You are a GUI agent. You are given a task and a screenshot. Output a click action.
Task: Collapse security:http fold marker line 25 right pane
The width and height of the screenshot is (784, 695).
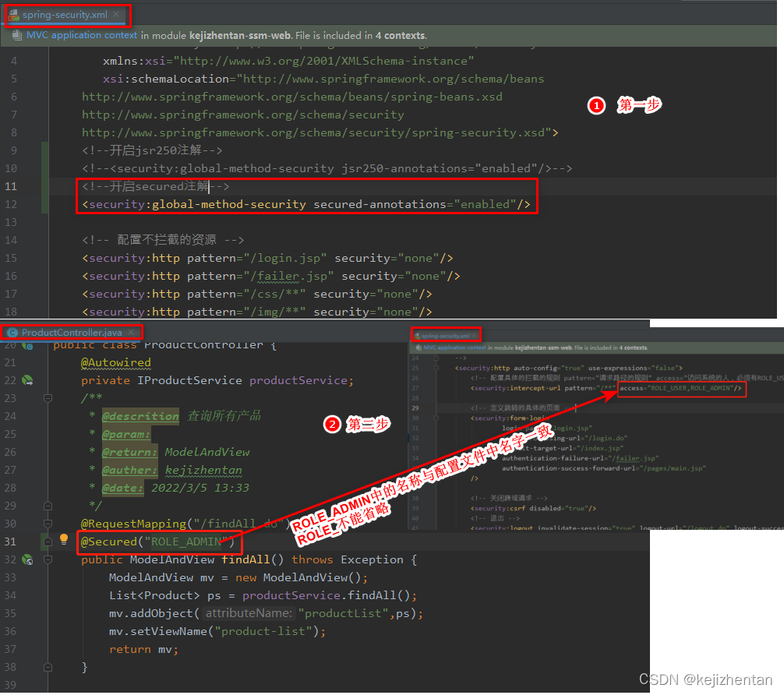click(x=436, y=368)
